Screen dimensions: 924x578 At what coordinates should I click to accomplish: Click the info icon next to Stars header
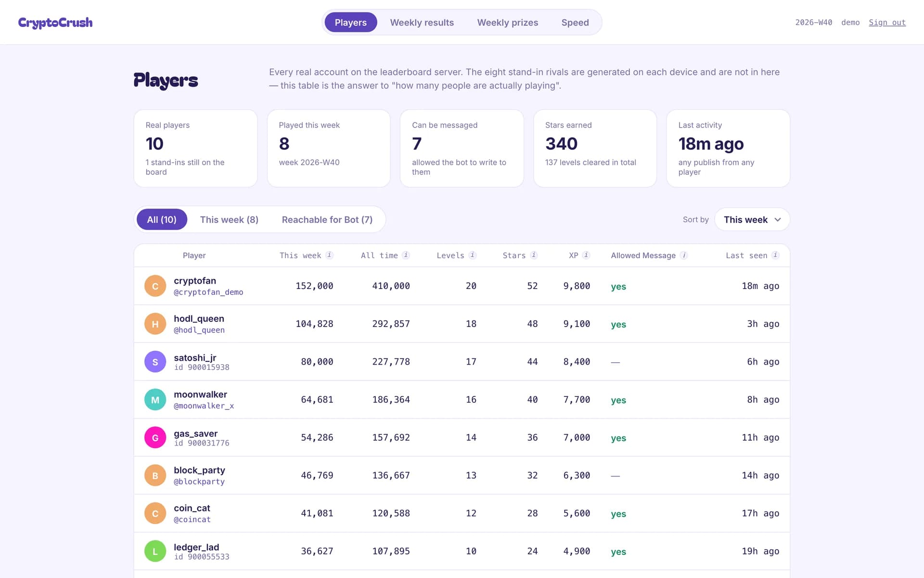534,255
